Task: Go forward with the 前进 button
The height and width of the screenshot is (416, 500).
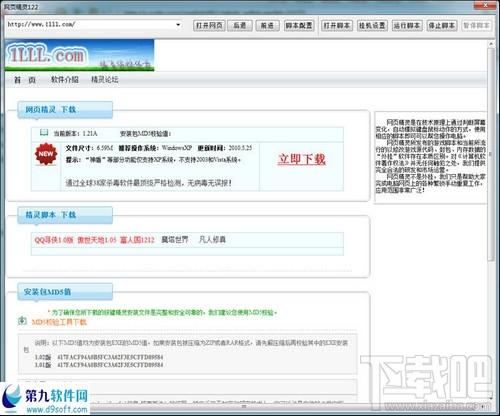Action: click(267, 25)
